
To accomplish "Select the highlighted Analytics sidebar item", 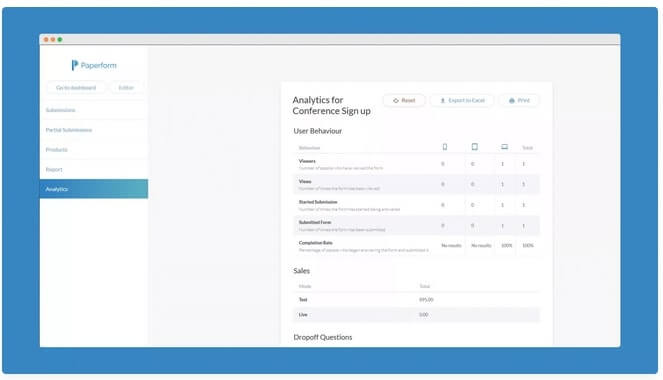I will 94,189.
